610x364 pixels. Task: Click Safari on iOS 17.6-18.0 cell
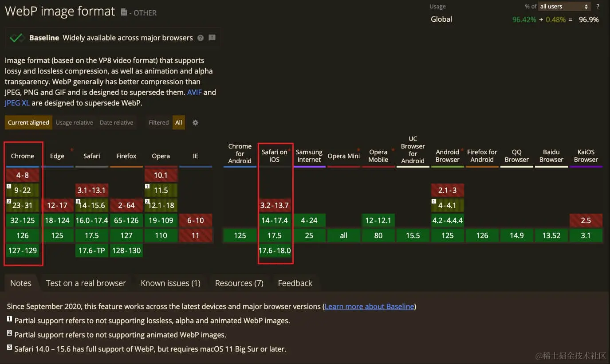(275, 250)
